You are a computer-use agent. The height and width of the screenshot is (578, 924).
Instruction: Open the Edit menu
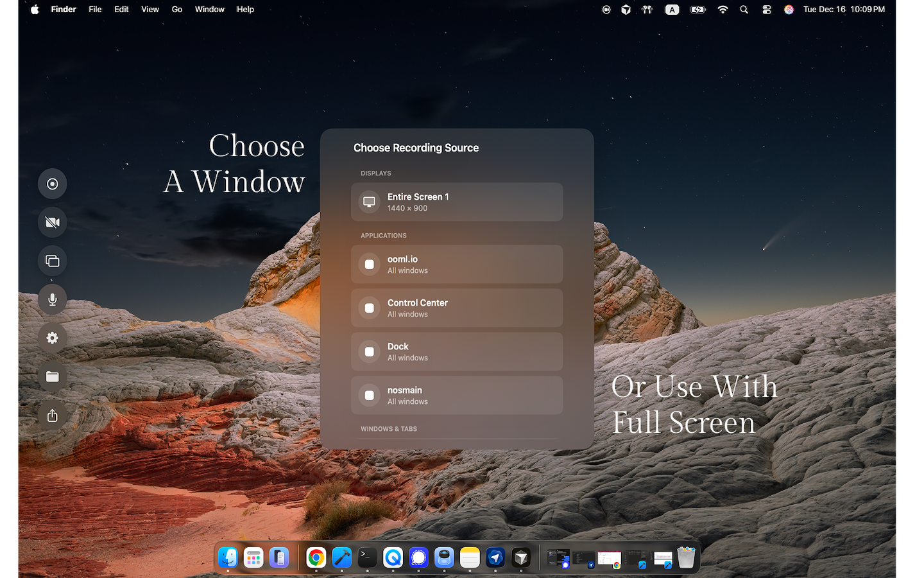(x=121, y=10)
